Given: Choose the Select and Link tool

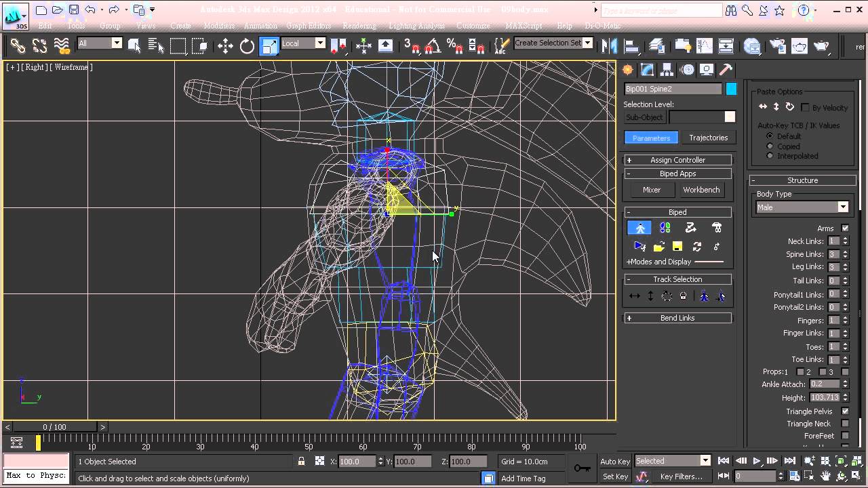Looking at the screenshot, I should [x=18, y=46].
